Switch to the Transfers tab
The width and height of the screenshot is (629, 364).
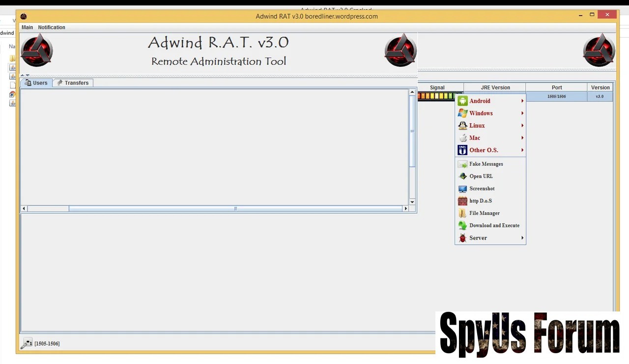tap(73, 83)
